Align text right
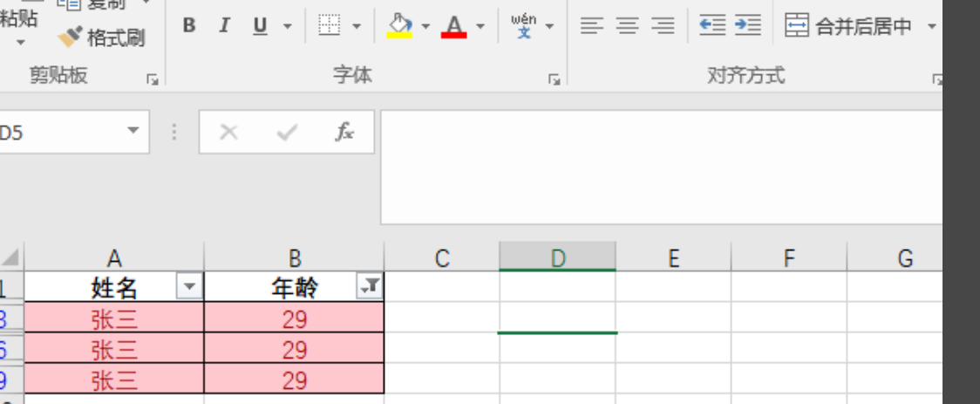 (x=664, y=25)
